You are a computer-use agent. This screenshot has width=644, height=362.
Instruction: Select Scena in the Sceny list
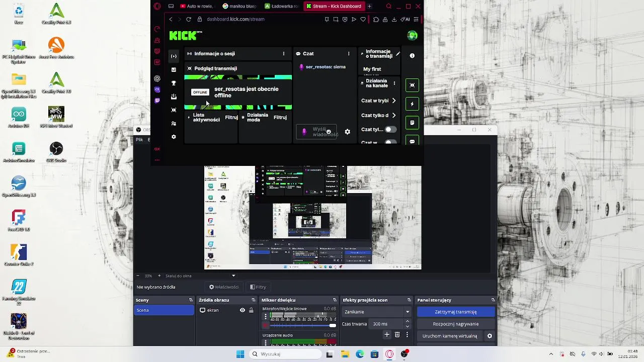coord(164,310)
